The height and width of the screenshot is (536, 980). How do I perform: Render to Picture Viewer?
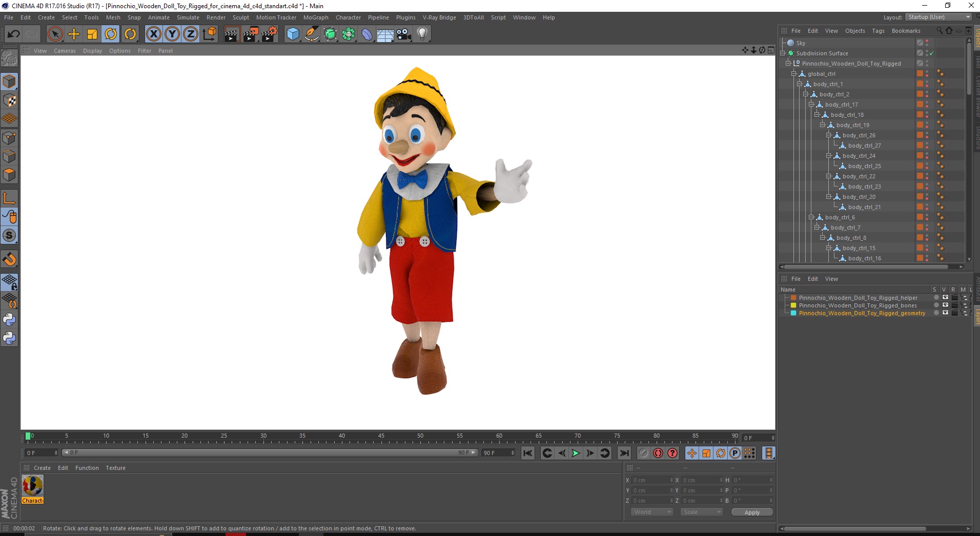251,34
